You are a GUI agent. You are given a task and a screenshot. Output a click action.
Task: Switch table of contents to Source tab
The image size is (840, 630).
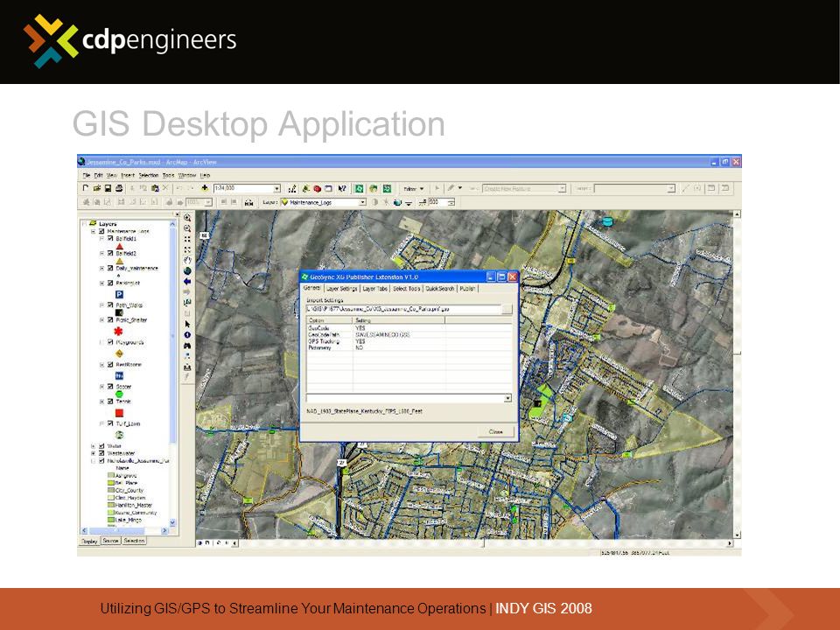tap(110, 541)
